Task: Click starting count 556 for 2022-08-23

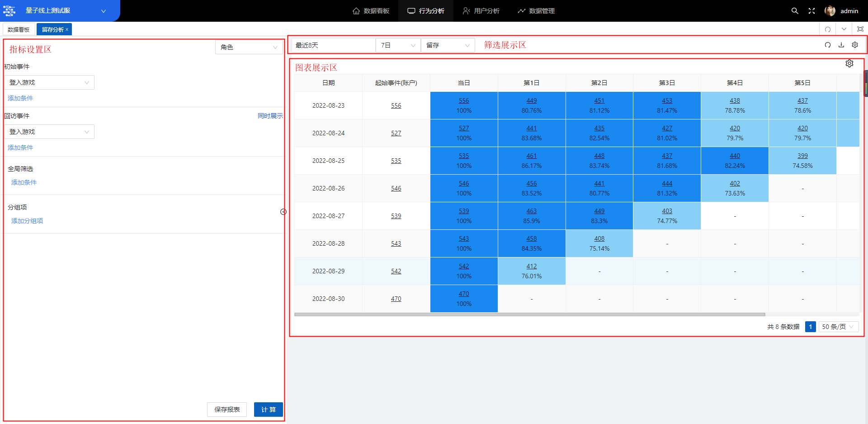Action: [396, 105]
